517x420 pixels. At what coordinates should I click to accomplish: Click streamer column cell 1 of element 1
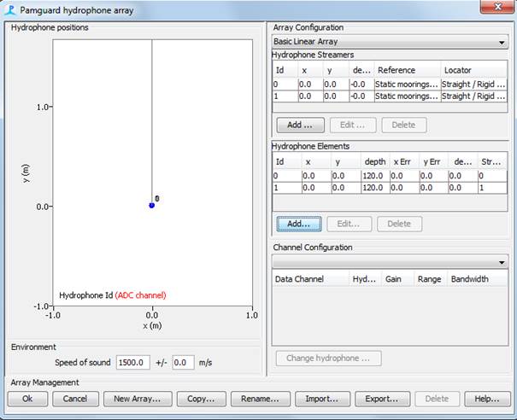tap(492, 188)
